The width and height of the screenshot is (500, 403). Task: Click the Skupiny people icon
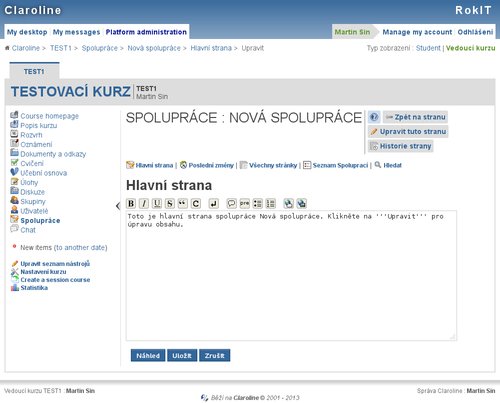tap(14, 201)
